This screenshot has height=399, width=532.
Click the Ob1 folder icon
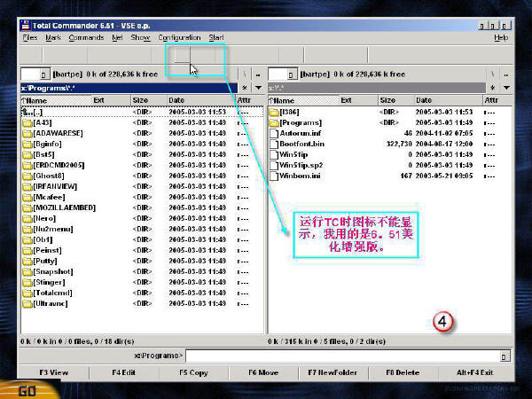pos(27,239)
